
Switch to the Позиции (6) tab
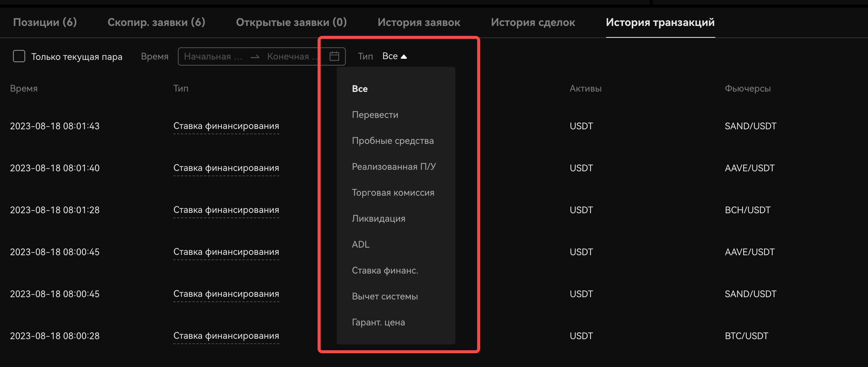[45, 22]
